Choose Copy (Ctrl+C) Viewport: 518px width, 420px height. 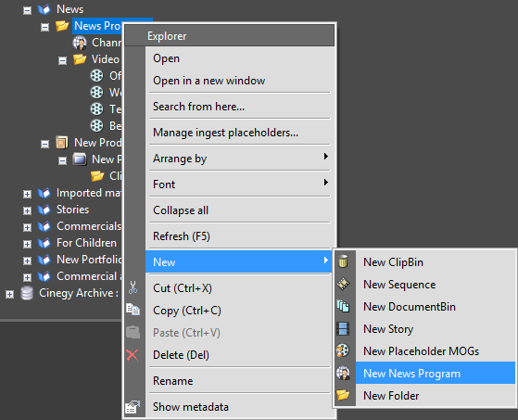coord(239,311)
